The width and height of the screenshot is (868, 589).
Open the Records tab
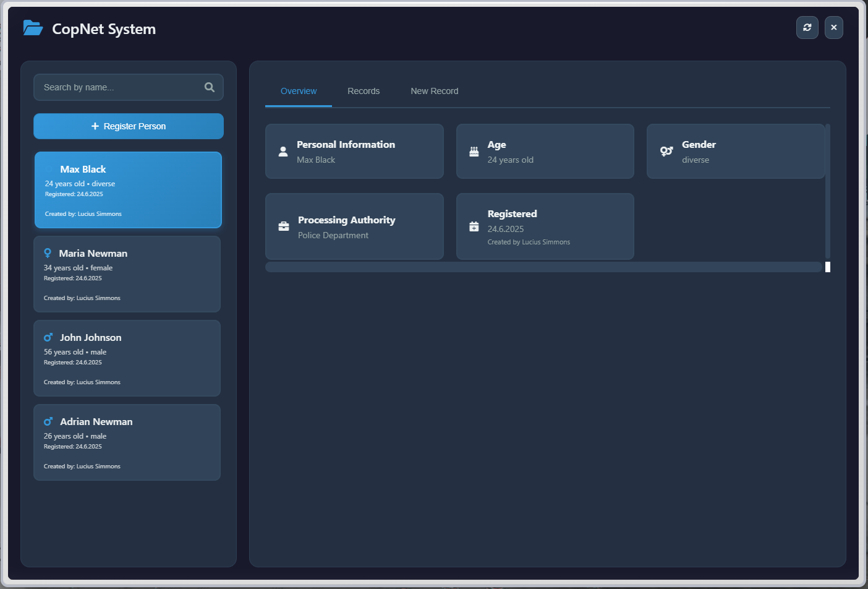[x=364, y=91]
